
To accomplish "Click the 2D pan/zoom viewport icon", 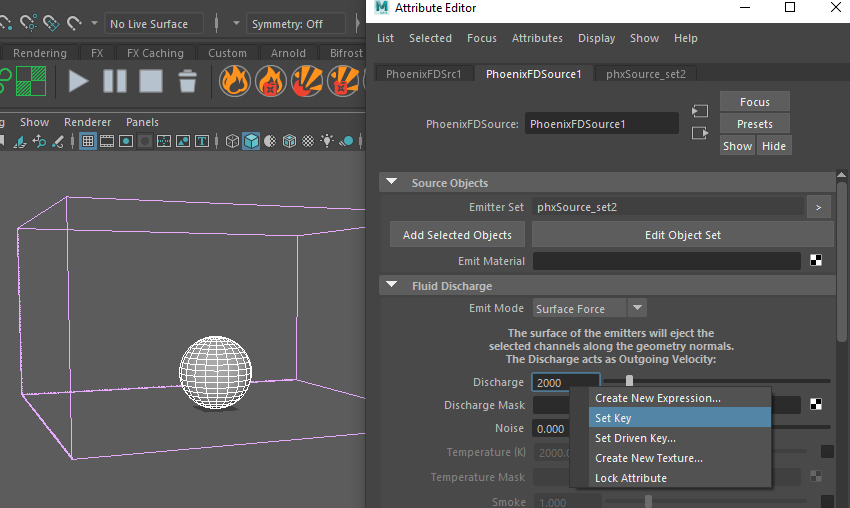I will pyautogui.click(x=39, y=142).
